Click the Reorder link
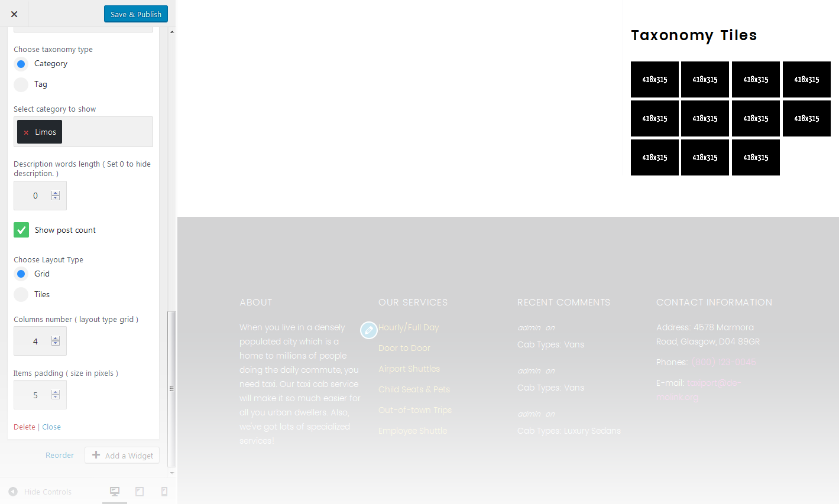 click(59, 455)
